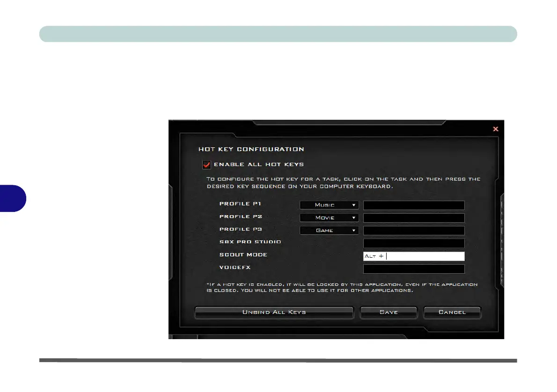Click the Profile P3 hot key field

pos(414,231)
